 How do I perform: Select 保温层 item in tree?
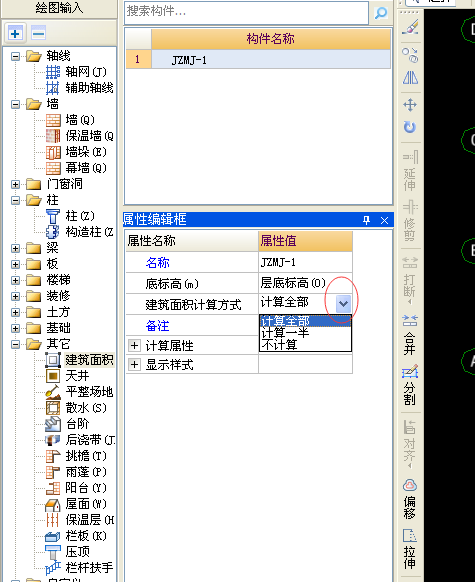point(80,520)
